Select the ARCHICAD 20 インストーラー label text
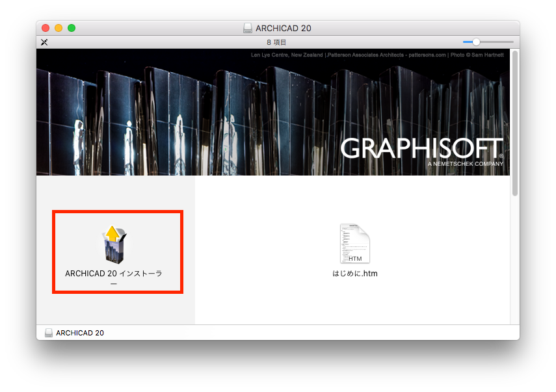Viewport: 556px width, 392px height. 114,278
